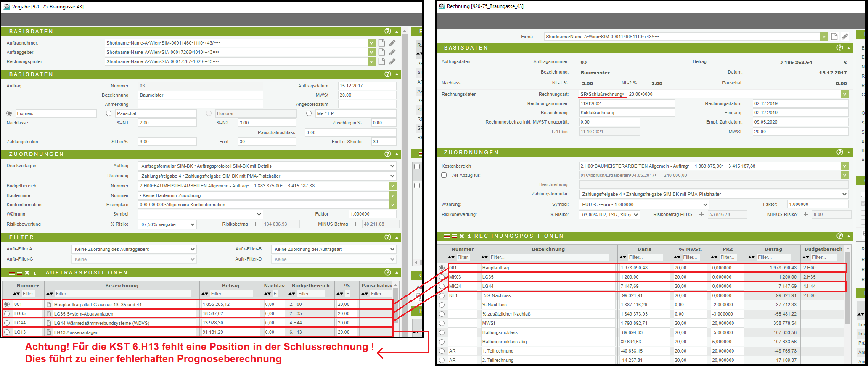Select the Pauschal radio button

tap(109, 113)
